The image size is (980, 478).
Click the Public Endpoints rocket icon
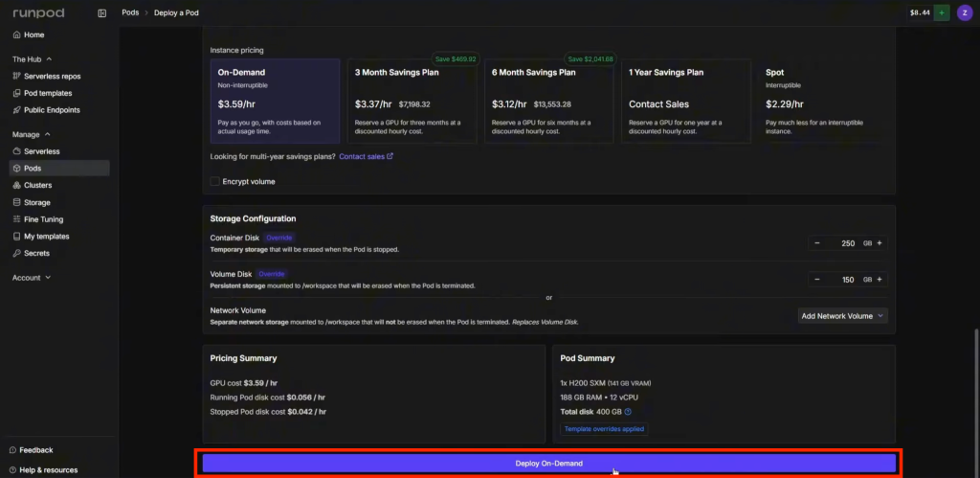(17, 110)
